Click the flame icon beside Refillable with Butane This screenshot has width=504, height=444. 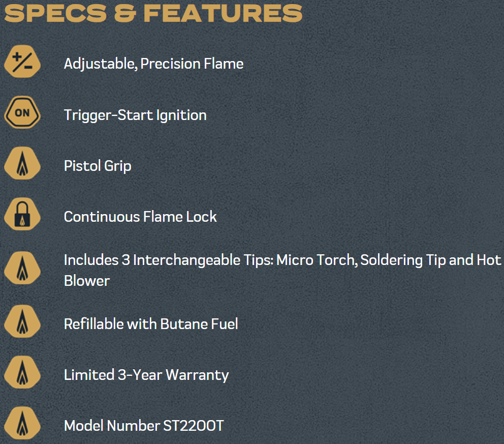pos(22,323)
